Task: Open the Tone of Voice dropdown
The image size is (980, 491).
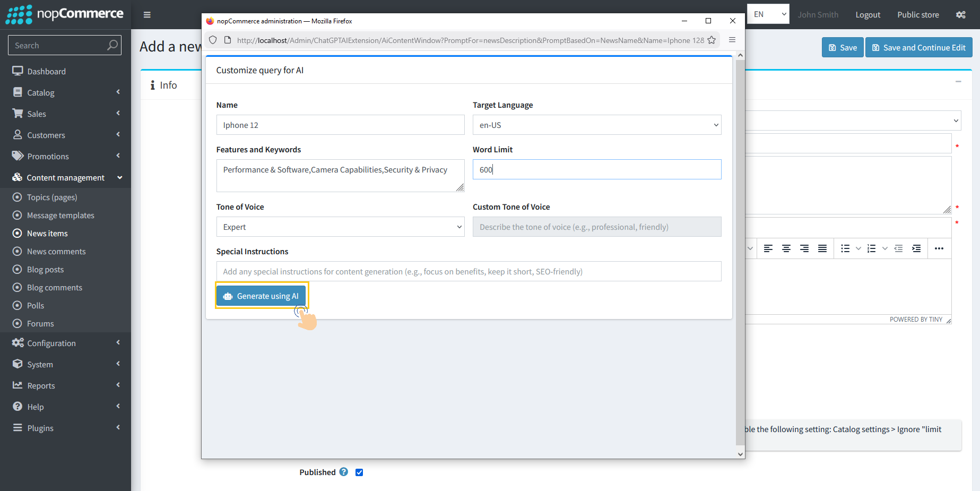Action: pos(340,227)
